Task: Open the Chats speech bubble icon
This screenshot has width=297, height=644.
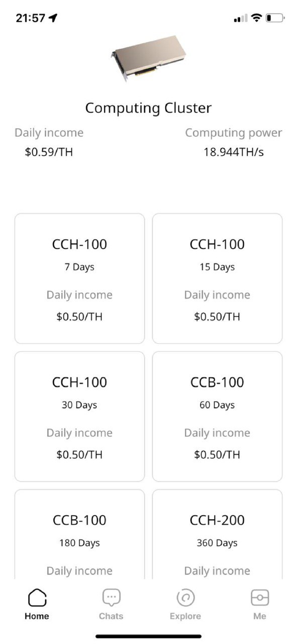Action: coord(111,597)
